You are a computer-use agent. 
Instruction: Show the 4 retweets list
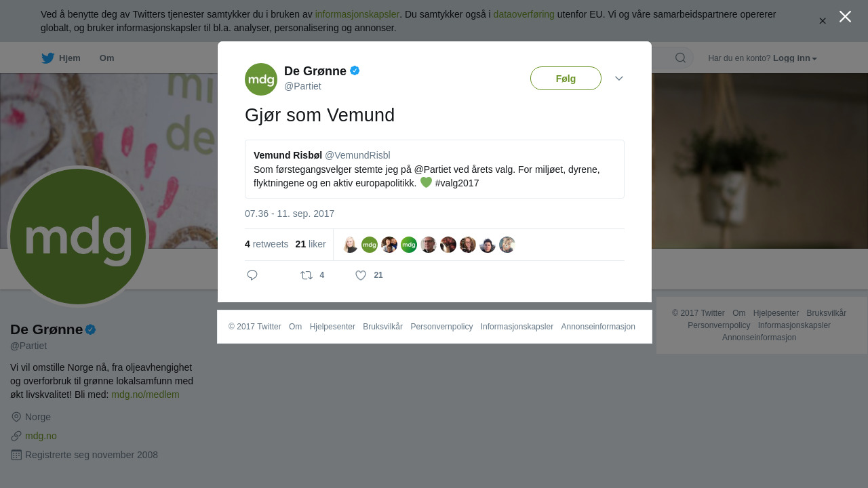[x=267, y=244]
